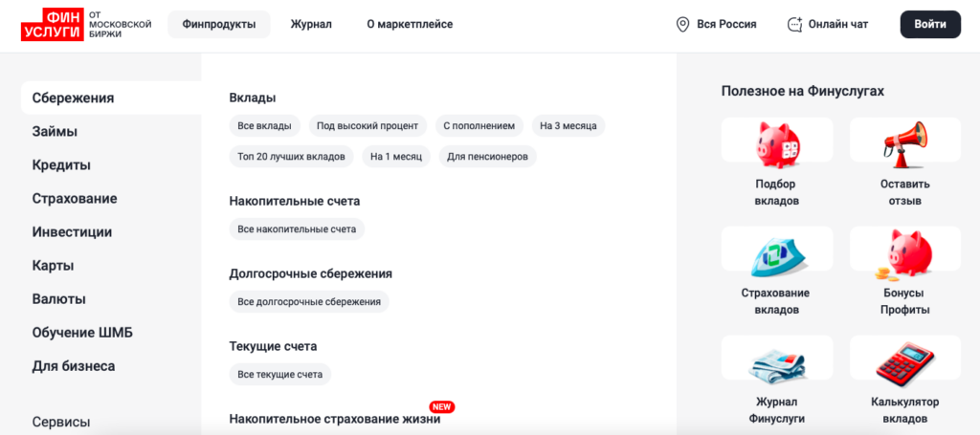Select the Займы category in sidebar
Viewport: 980px width, 435px height.
(x=55, y=132)
